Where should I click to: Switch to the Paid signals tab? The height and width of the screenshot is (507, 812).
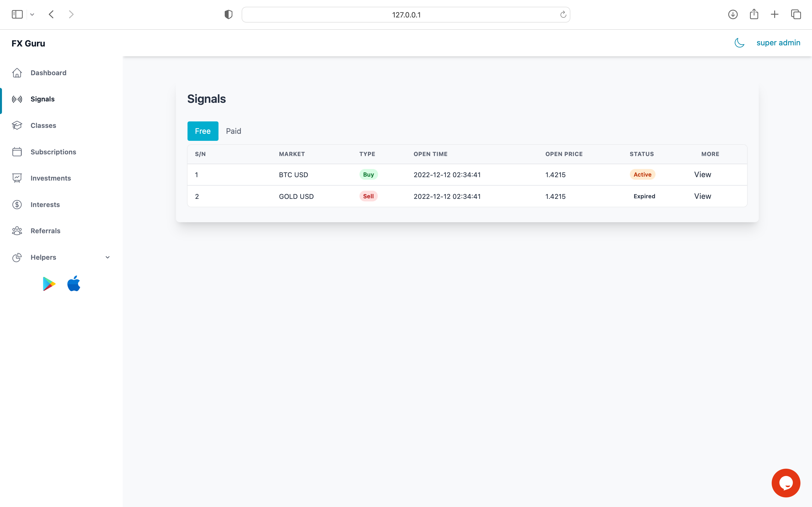pyautogui.click(x=233, y=131)
